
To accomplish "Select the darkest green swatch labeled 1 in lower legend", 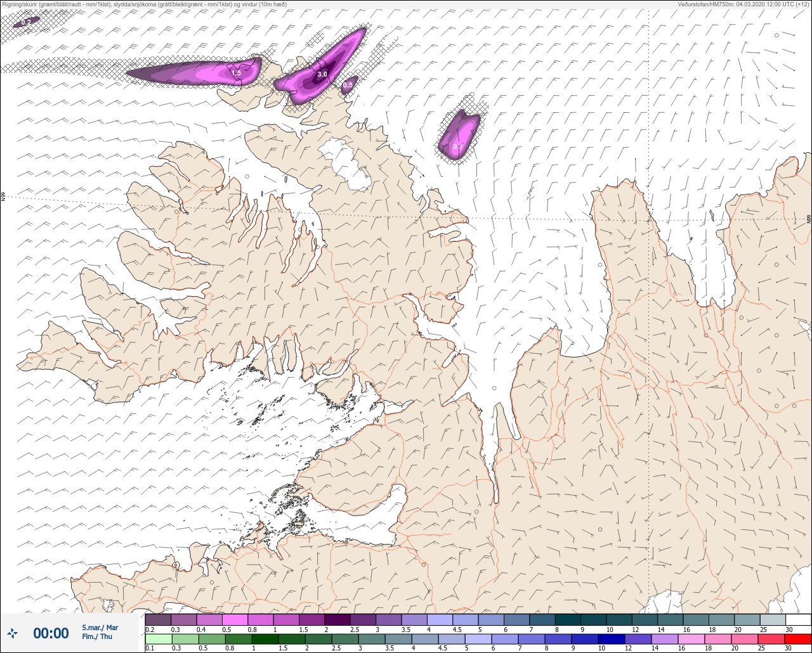I will pyautogui.click(x=264, y=639).
